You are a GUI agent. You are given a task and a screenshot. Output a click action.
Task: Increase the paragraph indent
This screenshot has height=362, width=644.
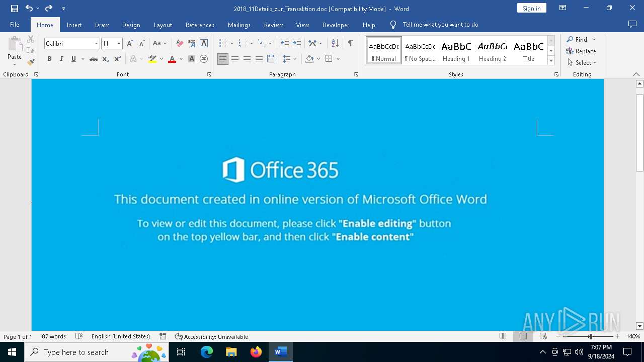point(297,44)
